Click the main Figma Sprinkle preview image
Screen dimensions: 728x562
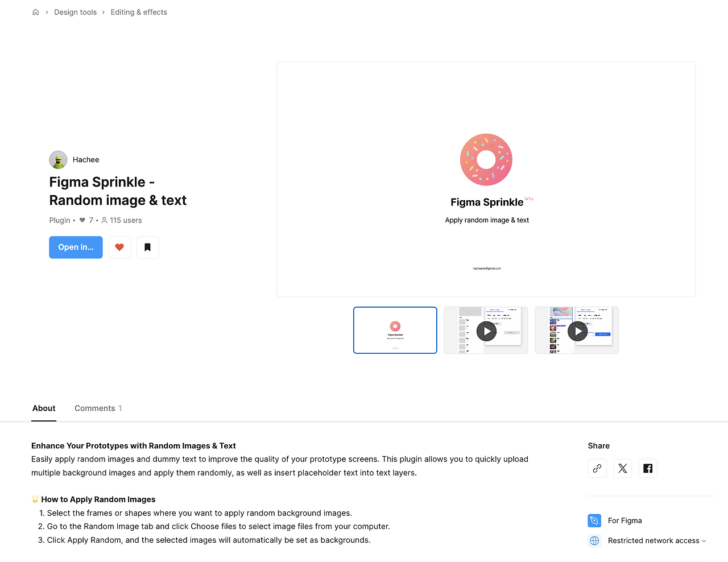pos(486,179)
